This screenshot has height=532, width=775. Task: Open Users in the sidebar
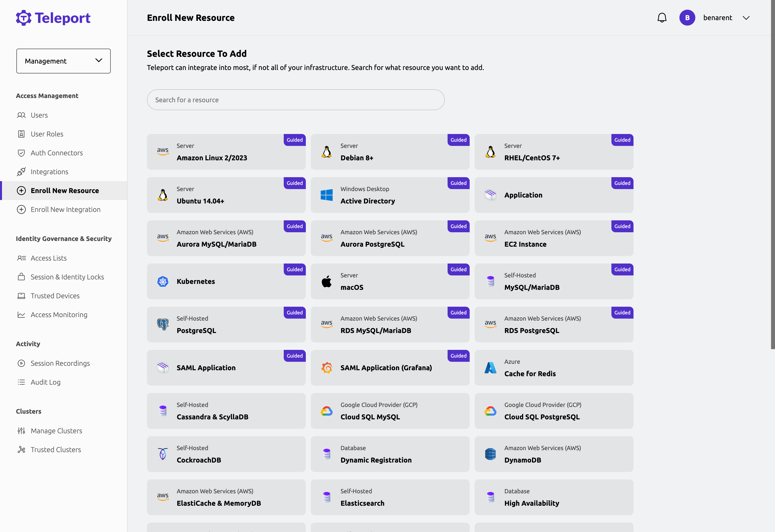click(39, 115)
